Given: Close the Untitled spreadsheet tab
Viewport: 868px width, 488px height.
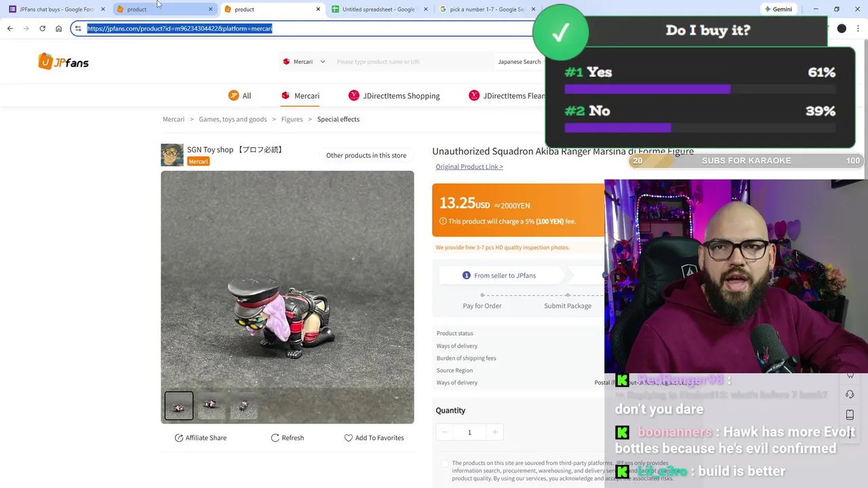Looking at the screenshot, I should tap(426, 9).
